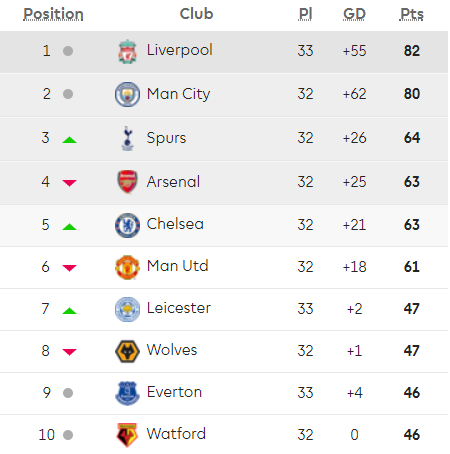Expand Arsenal's red down-arrow position indicator
The height and width of the screenshot is (454, 450).
point(70,183)
